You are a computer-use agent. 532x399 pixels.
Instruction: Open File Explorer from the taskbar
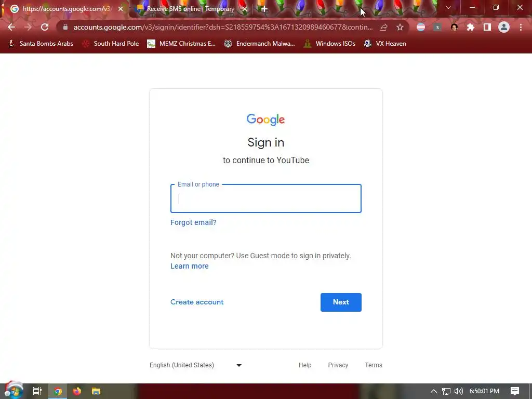point(96,391)
